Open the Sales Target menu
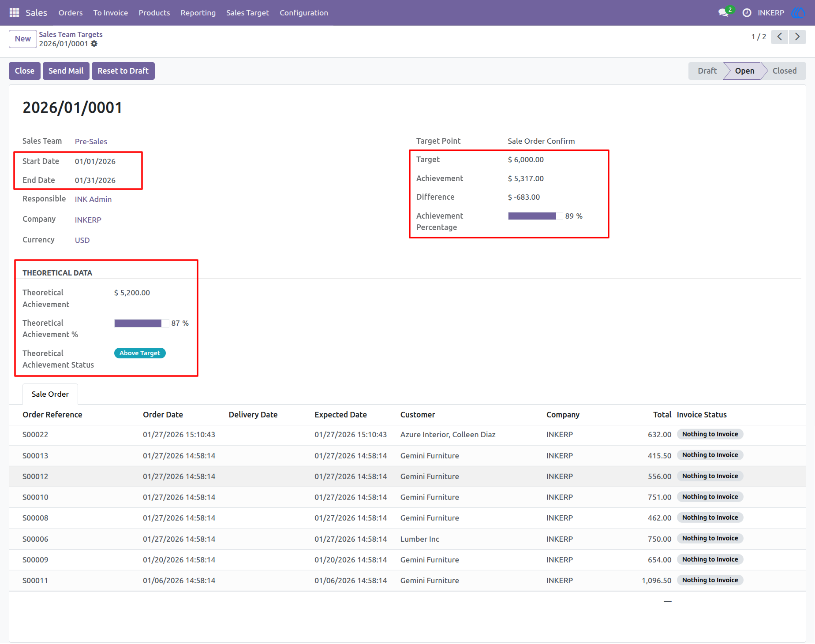The height and width of the screenshot is (644, 815). click(x=247, y=13)
